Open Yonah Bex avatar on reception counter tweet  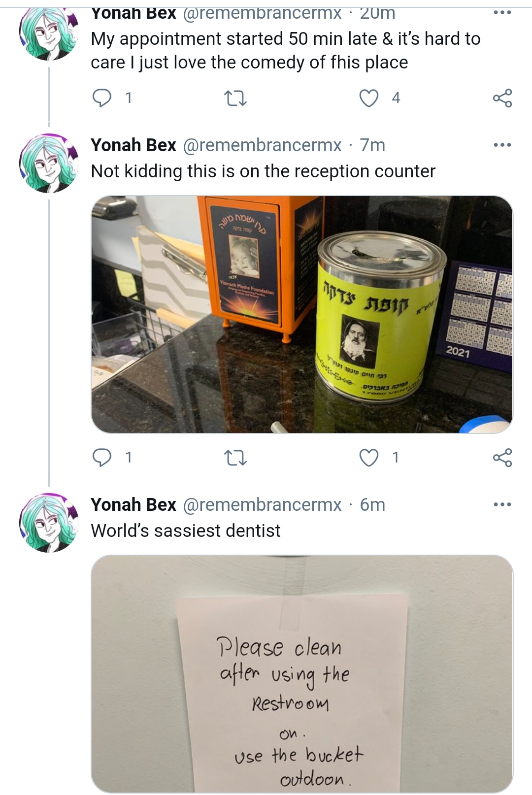(49, 163)
